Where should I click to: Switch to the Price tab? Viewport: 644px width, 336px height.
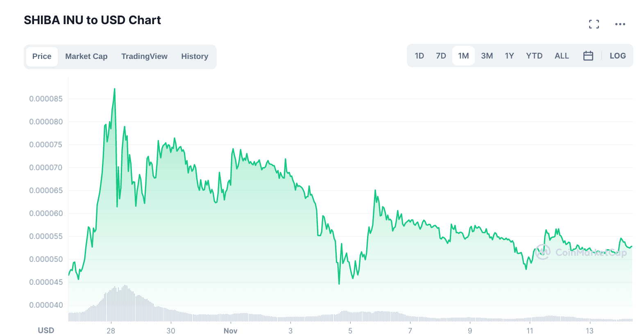42,56
